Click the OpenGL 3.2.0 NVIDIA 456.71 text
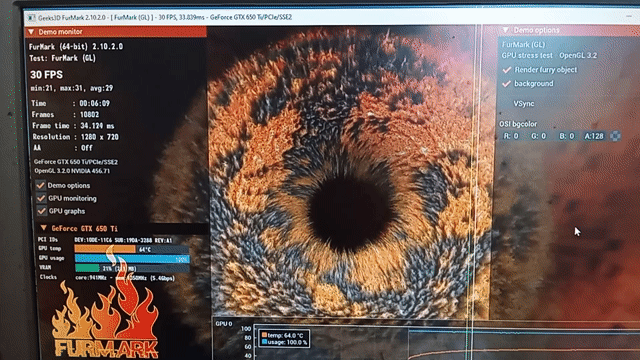This screenshot has width=640, height=360. (x=72, y=171)
